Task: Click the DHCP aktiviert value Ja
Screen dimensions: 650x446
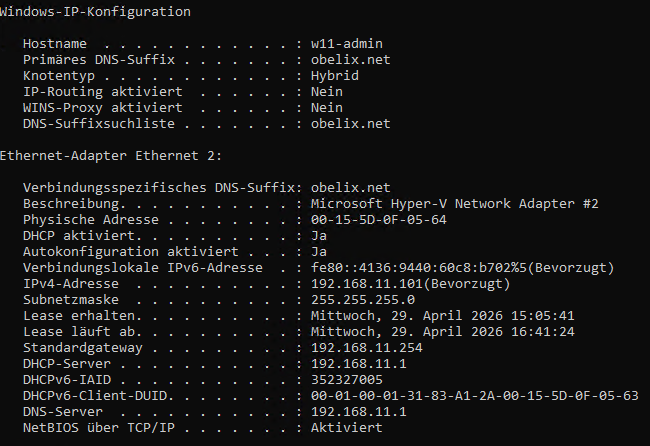Action: point(319,236)
